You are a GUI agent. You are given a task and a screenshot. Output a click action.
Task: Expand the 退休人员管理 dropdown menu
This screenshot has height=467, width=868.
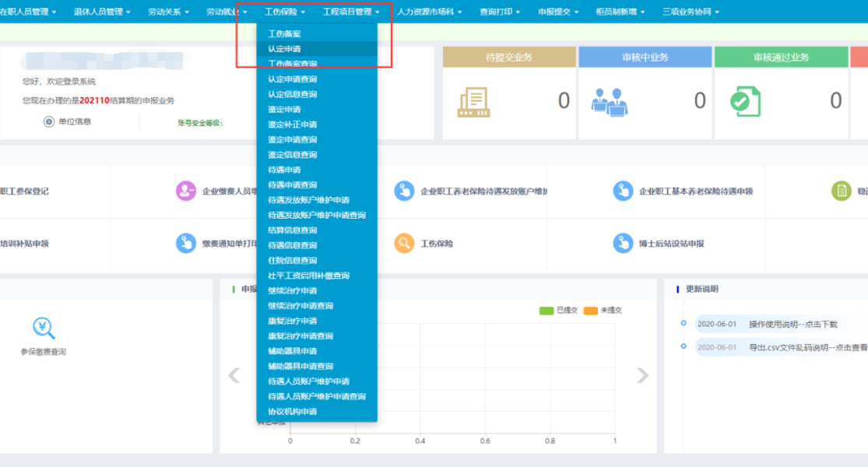(102, 12)
